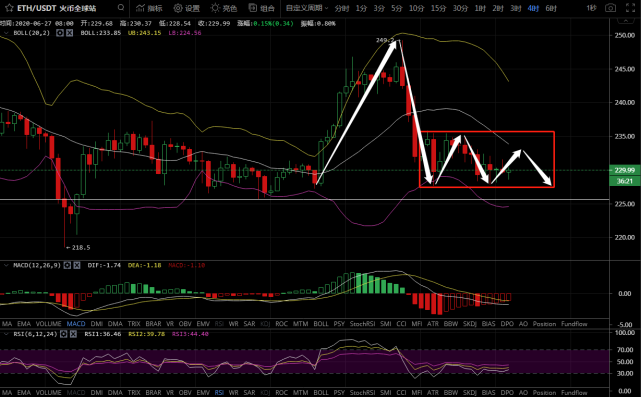The width and height of the screenshot is (641, 397).
Task: Select the 15分 timeframe
Action: [x=438, y=8]
